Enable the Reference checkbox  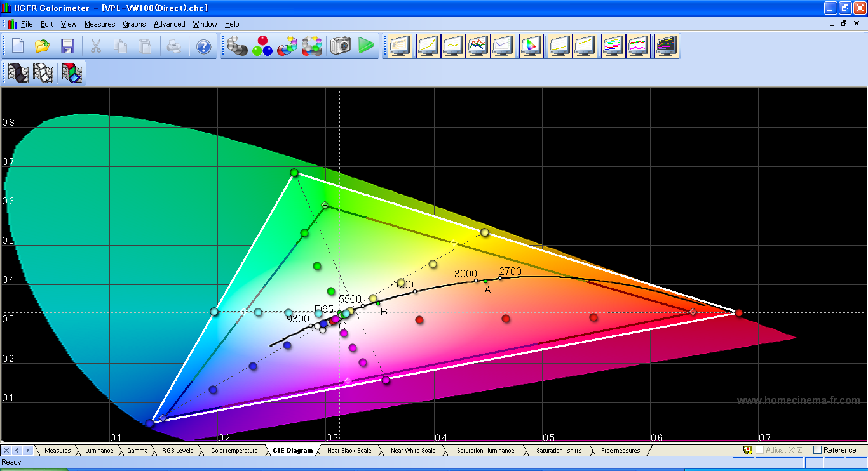[x=817, y=450]
